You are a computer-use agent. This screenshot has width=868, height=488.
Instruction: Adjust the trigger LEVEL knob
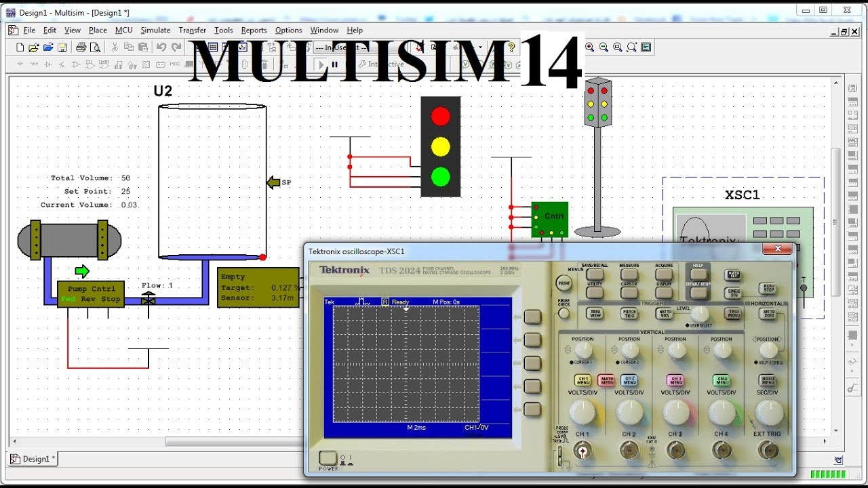click(x=699, y=314)
